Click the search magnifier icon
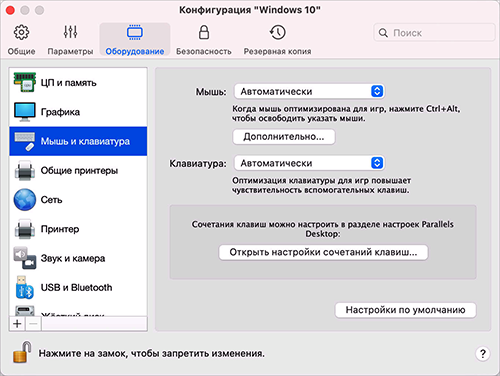Screen dimensions: 500x376 383,33
